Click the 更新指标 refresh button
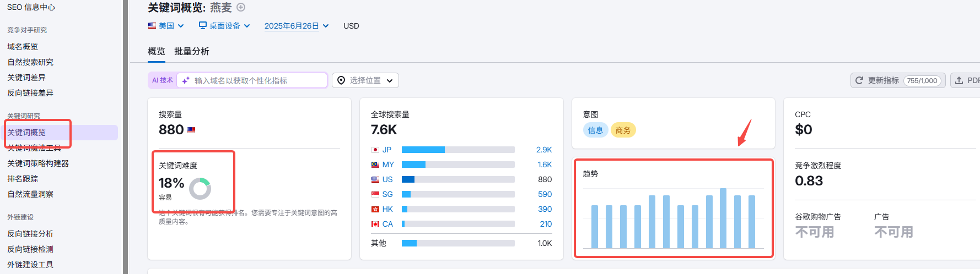Image resolution: width=980 pixels, height=274 pixels. (x=898, y=80)
